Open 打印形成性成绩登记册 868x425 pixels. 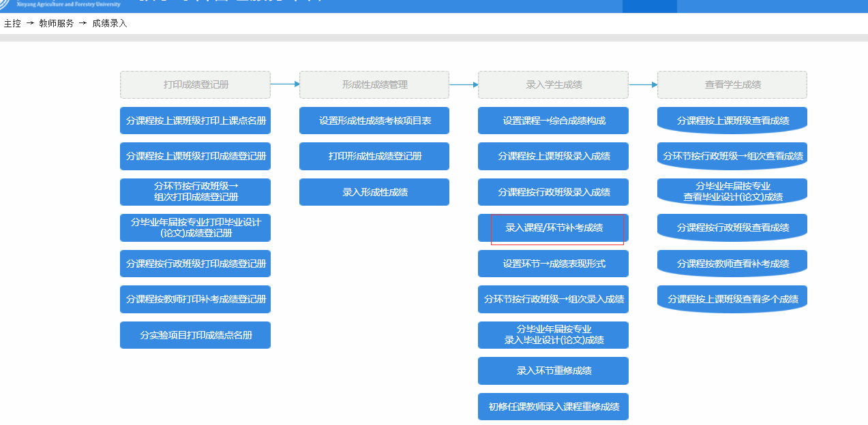click(x=374, y=156)
